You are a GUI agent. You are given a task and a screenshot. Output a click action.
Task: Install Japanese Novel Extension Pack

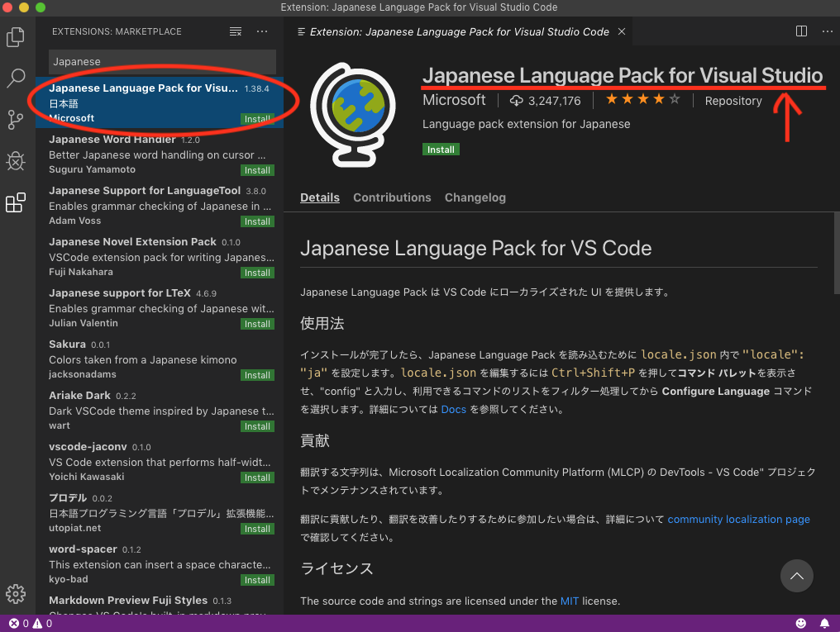pyautogui.click(x=257, y=273)
